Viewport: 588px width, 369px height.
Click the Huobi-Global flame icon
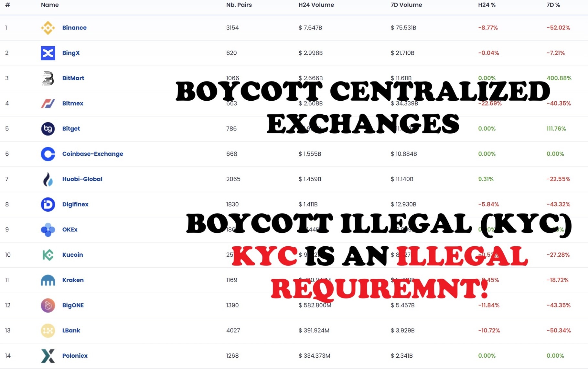pyautogui.click(x=48, y=179)
